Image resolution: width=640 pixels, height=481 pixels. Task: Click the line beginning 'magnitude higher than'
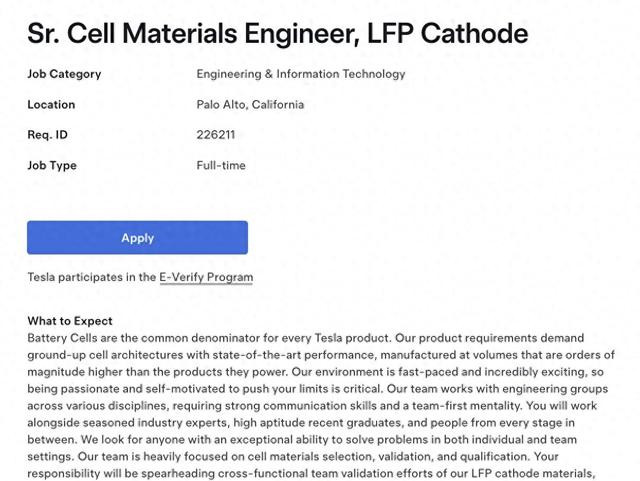coord(316,372)
